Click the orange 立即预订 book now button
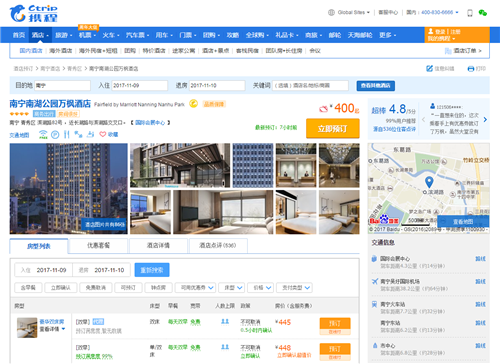The height and width of the screenshot is (364, 500). [333, 129]
